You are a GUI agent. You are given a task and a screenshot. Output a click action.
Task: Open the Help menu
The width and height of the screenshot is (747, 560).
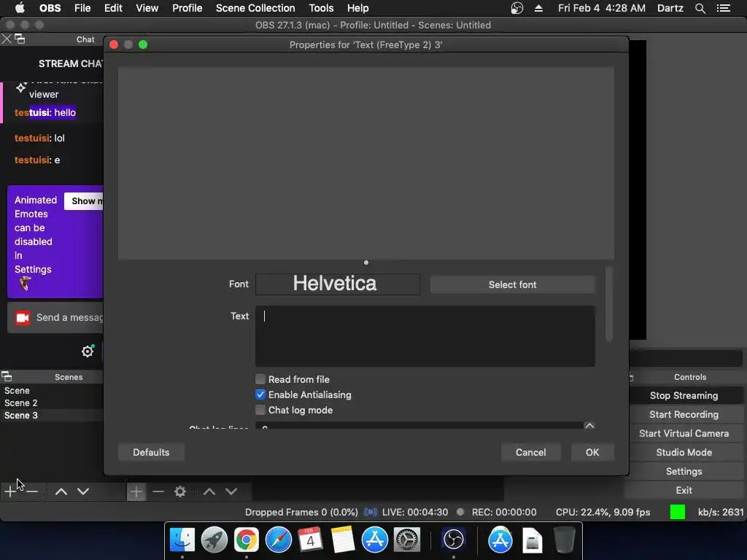tap(357, 8)
